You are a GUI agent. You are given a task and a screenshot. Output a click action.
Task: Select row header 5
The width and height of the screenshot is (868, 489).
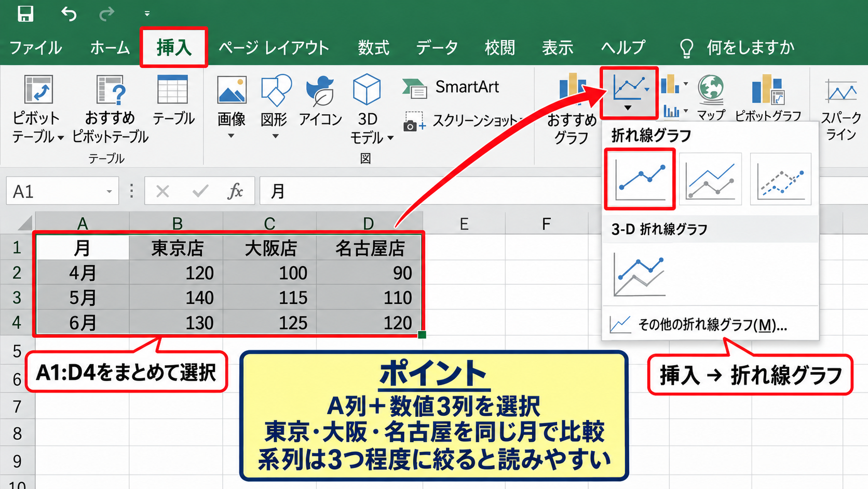tap(17, 351)
